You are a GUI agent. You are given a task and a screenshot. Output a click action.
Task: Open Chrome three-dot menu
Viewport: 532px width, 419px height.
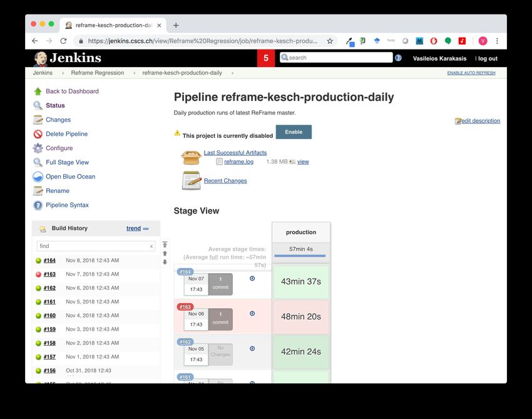pyautogui.click(x=497, y=41)
